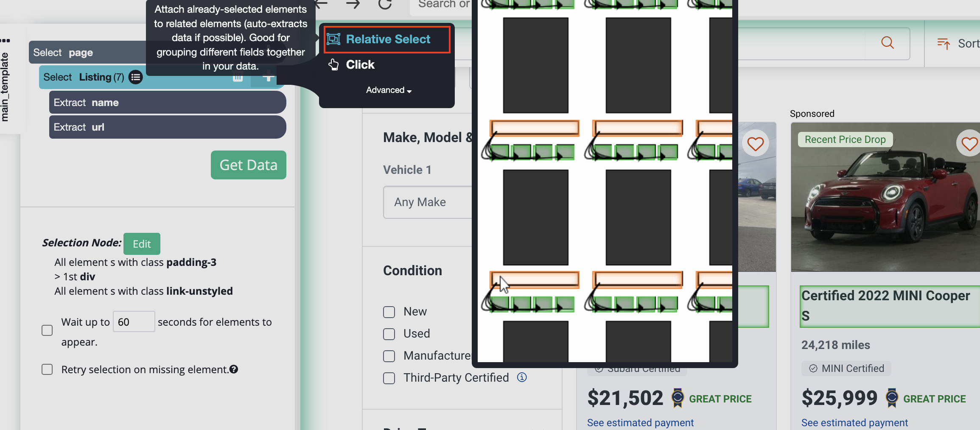Open See estimated payment under $21,502

[x=640, y=423]
